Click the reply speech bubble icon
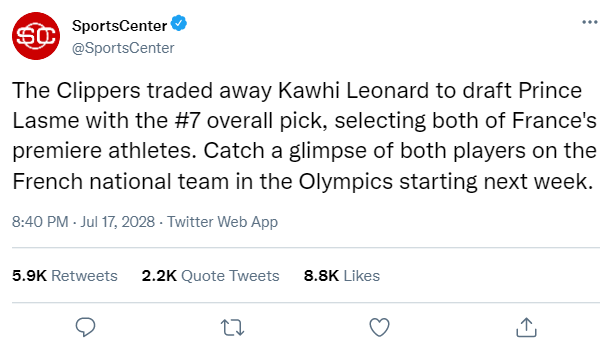Viewport: 612px width, 364px height. tap(85, 327)
